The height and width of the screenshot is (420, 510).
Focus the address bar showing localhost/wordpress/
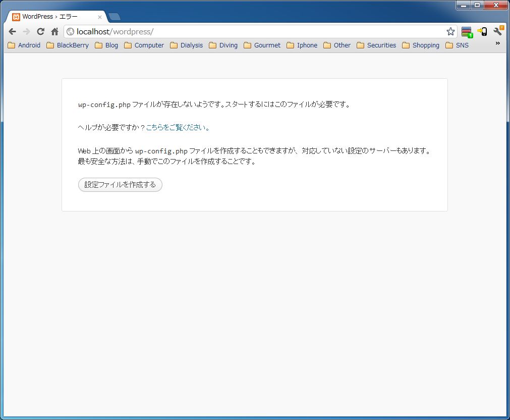point(260,32)
